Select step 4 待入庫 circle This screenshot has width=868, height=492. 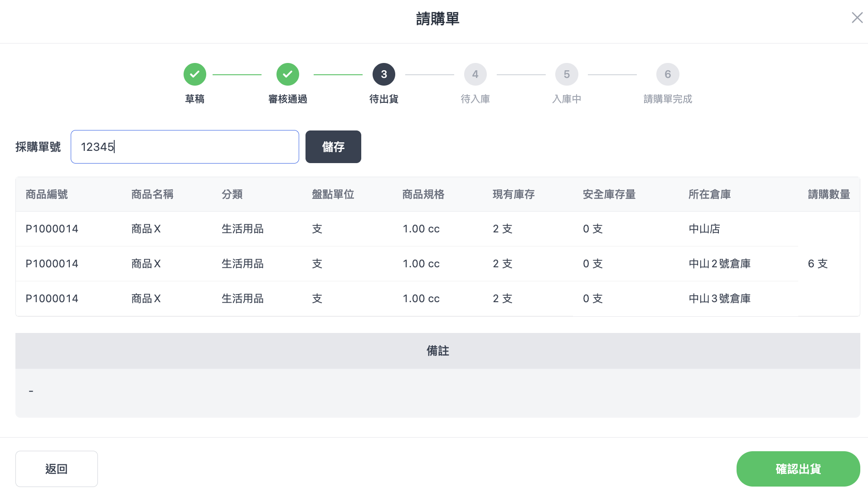click(x=475, y=74)
